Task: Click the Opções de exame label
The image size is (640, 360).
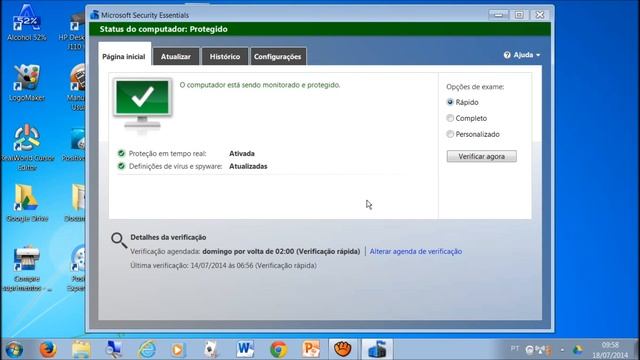Action: 475,87
